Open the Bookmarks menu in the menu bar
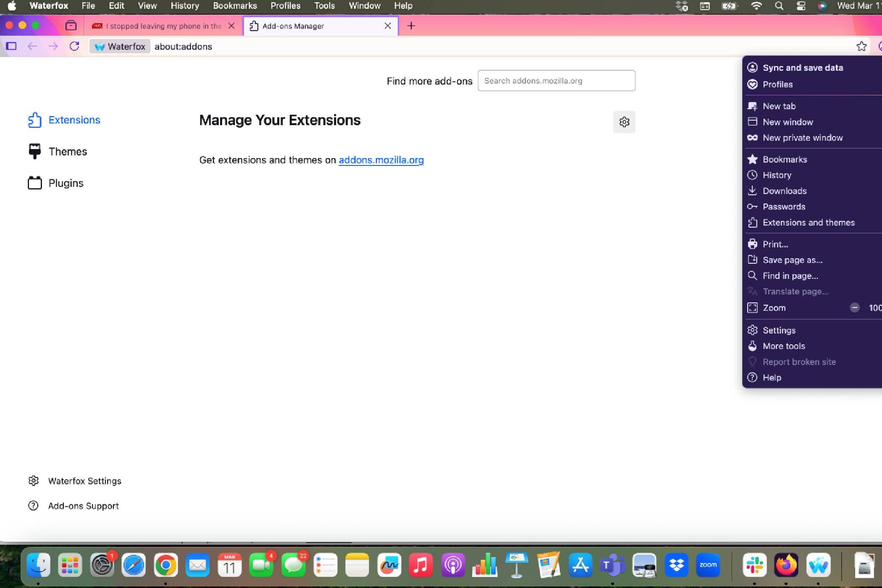The height and width of the screenshot is (588, 882). (x=235, y=6)
